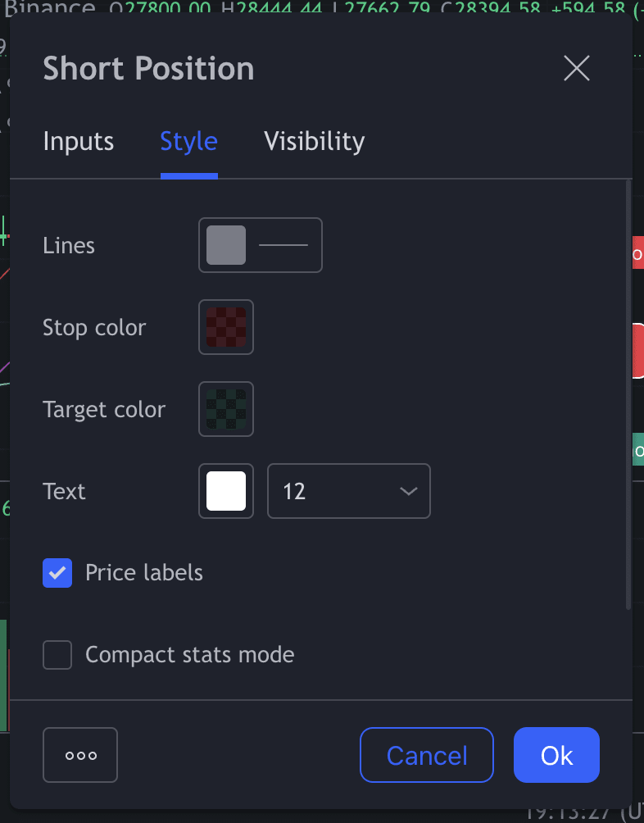Image resolution: width=644 pixels, height=823 pixels.
Task: Click the font size dropdown chevron
Action: pyautogui.click(x=408, y=491)
